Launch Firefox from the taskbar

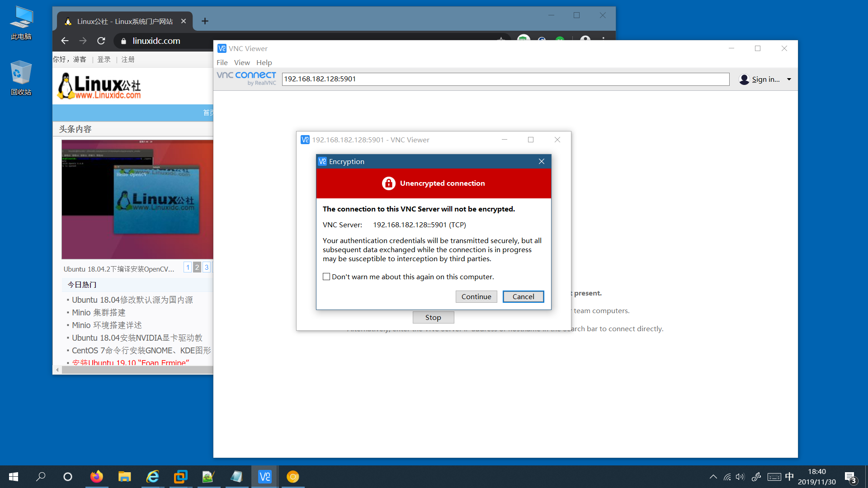(96, 477)
